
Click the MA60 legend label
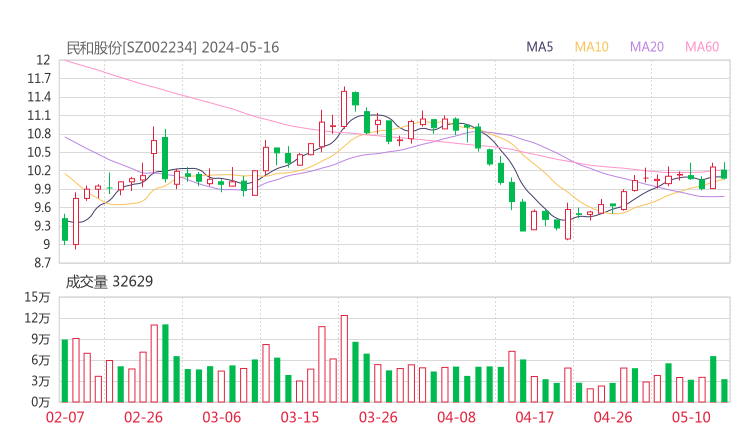coord(702,47)
